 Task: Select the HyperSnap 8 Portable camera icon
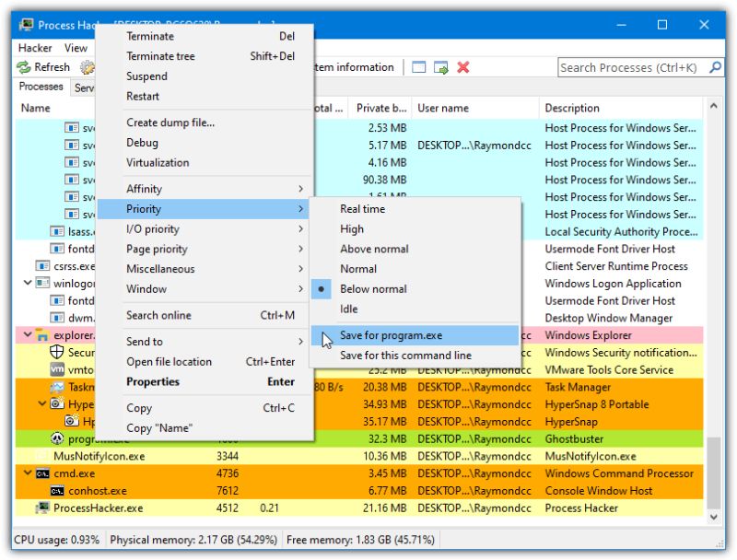(57, 403)
